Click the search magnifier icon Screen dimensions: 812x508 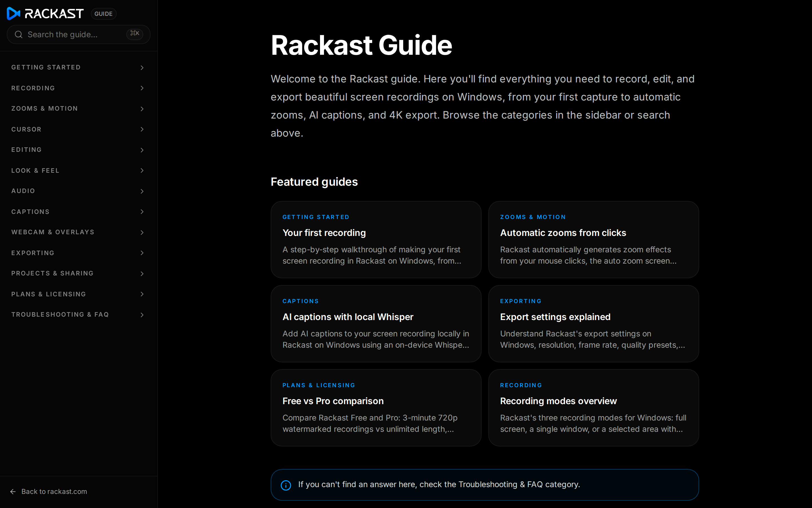pyautogui.click(x=19, y=35)
